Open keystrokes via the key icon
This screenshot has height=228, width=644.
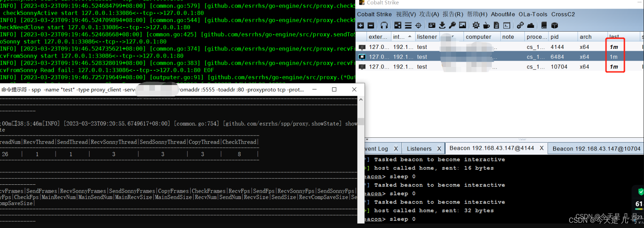pyautogui.click(x=452, y=25)
